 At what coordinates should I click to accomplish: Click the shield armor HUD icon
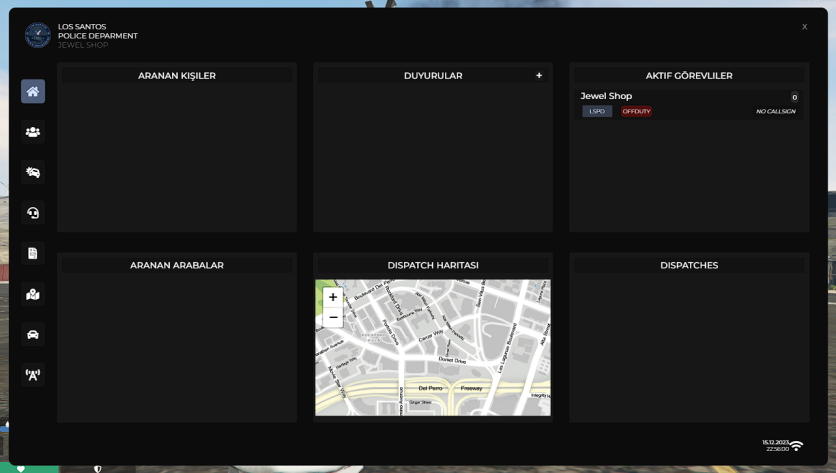click(x=98, y=469)
